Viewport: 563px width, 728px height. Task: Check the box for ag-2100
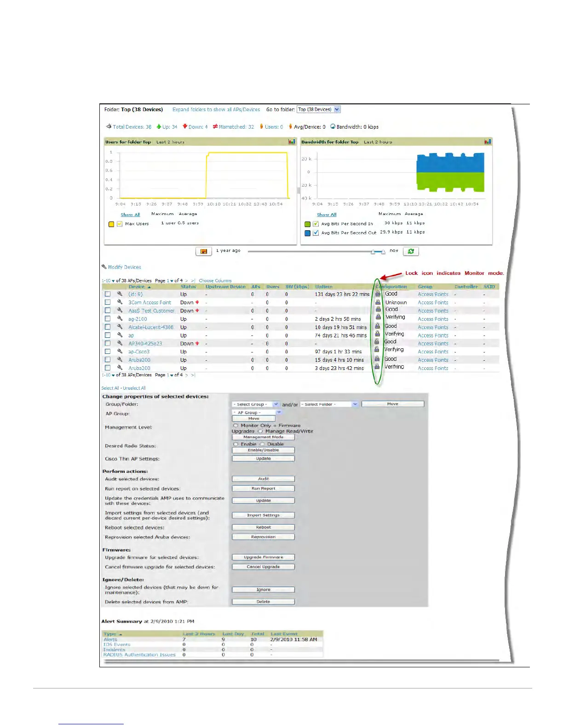click(108, 318)
